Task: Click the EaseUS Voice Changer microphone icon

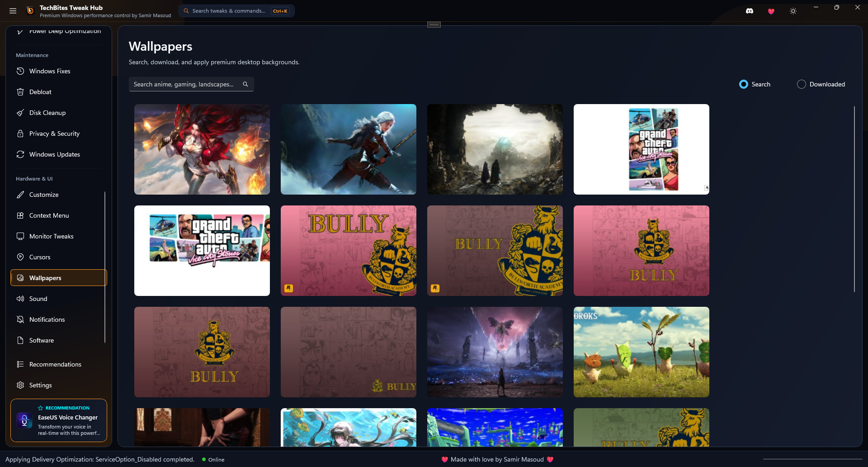Action: point(24,420)
